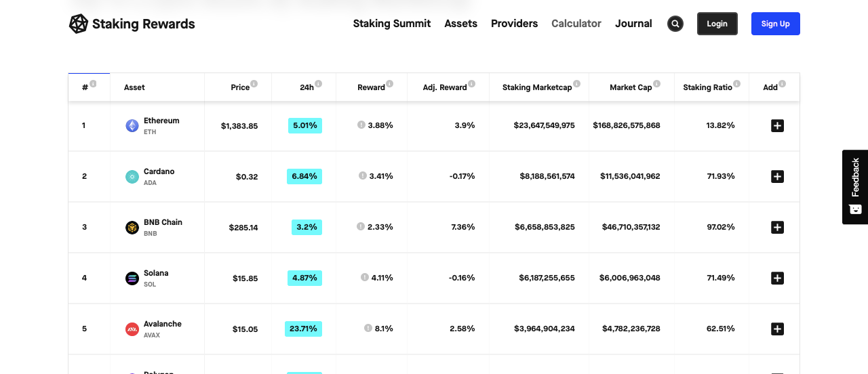
Task: Open the search magnifier icon
Action: [x=675, y=24]
